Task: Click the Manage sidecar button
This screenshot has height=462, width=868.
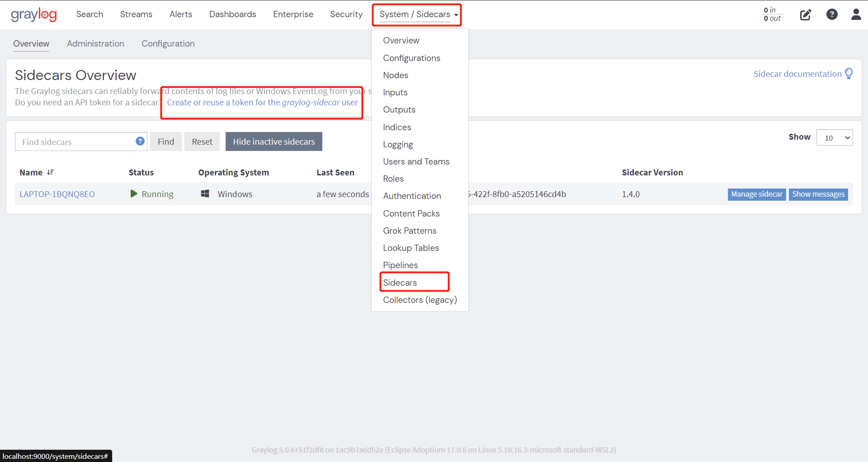Action: (757, 194)
